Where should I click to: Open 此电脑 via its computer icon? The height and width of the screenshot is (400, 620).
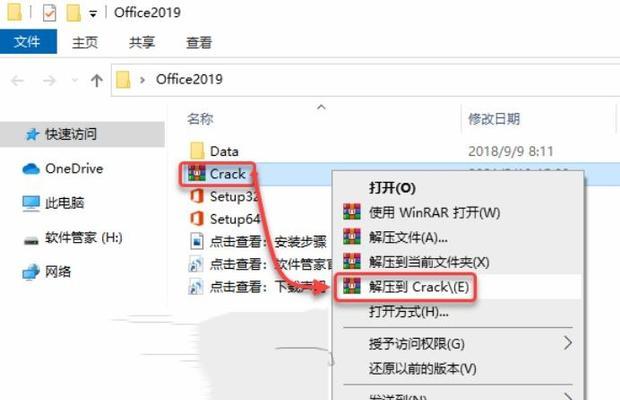(31, 203)
